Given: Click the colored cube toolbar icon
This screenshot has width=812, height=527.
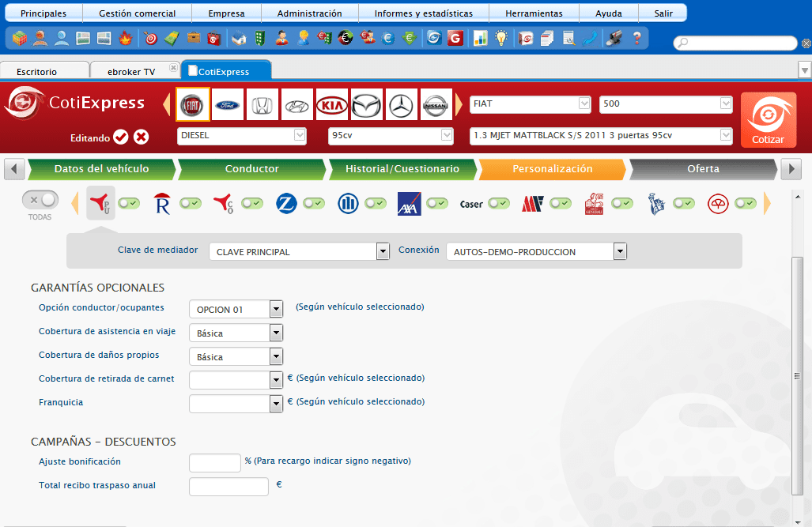Looking at the screenshot, I should click(x=20, y=38).
